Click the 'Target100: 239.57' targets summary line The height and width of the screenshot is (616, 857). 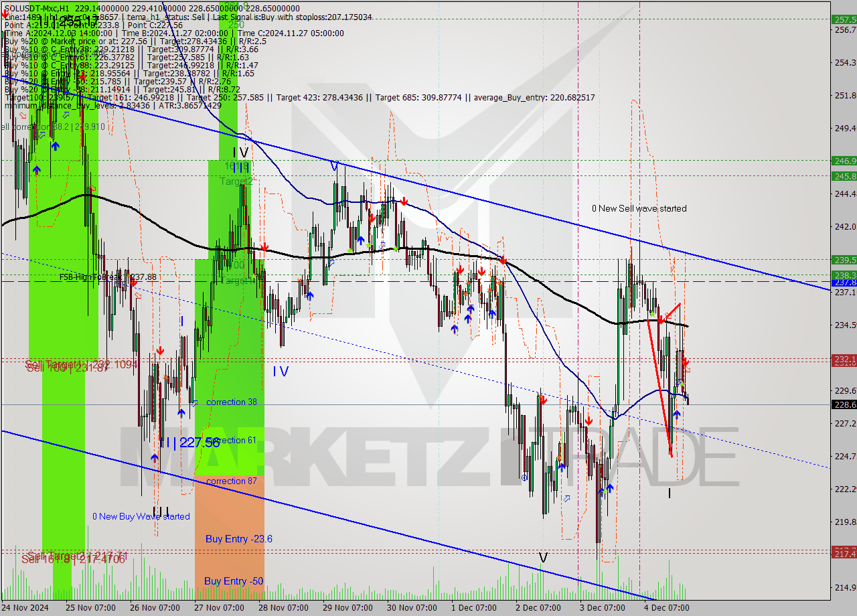point(299,98)
